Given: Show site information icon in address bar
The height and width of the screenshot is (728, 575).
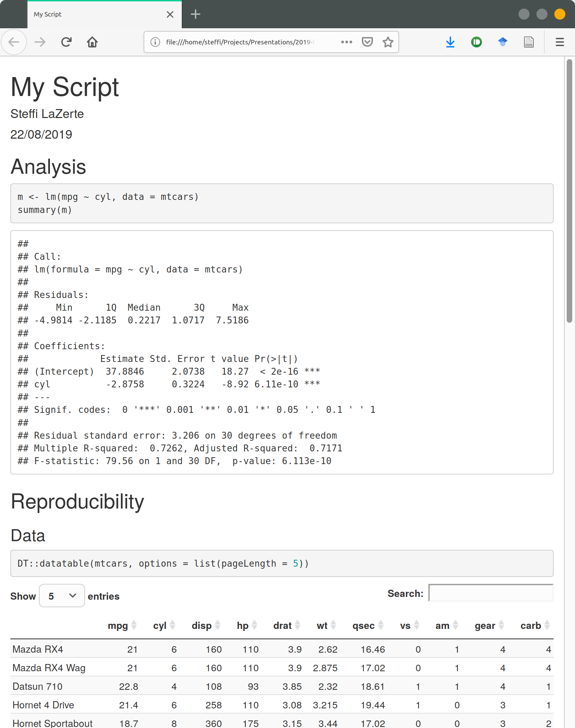Looking at the screenshot, I should (155, 42).
